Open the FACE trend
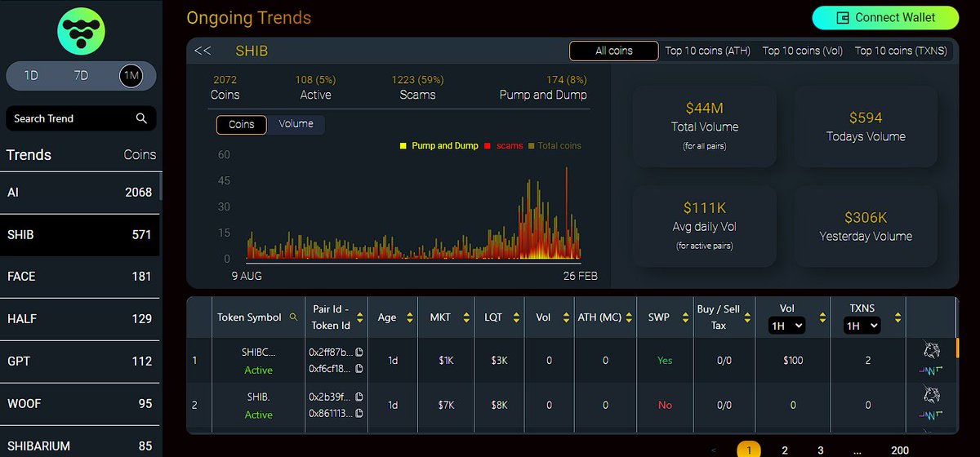980x457 pixels. tap(79, 277)
